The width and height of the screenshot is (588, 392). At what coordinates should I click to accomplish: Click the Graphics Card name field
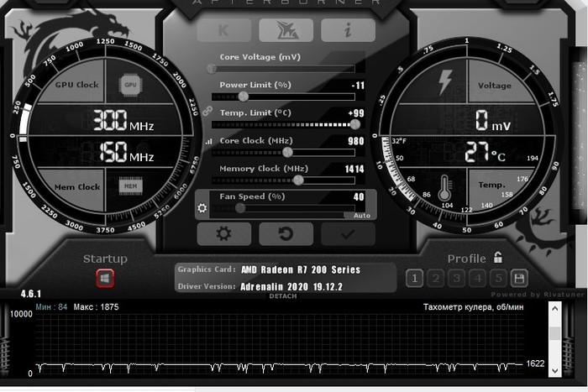coord(301,269)
